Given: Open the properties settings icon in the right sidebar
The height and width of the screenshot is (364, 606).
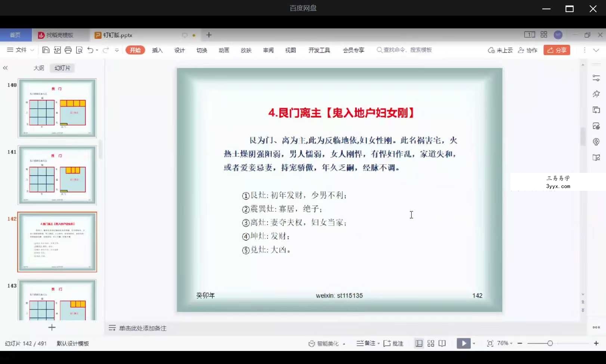Looking at the screenshot, I should tap(596, 78).
